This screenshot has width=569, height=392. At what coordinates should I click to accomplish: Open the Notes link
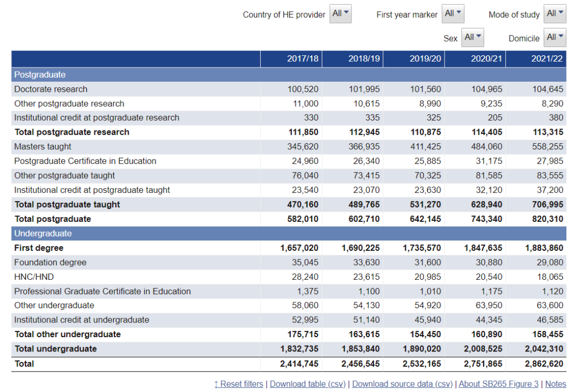[556, 384]
